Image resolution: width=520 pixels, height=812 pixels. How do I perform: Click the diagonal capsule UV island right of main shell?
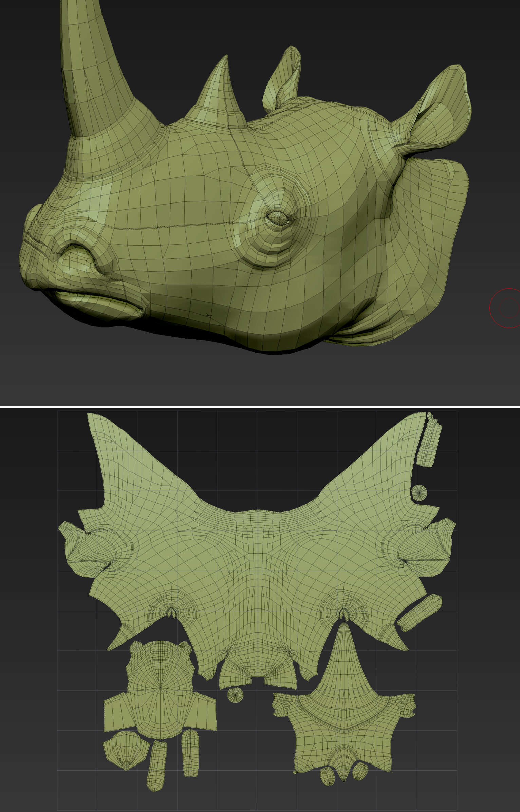point(420,613)
